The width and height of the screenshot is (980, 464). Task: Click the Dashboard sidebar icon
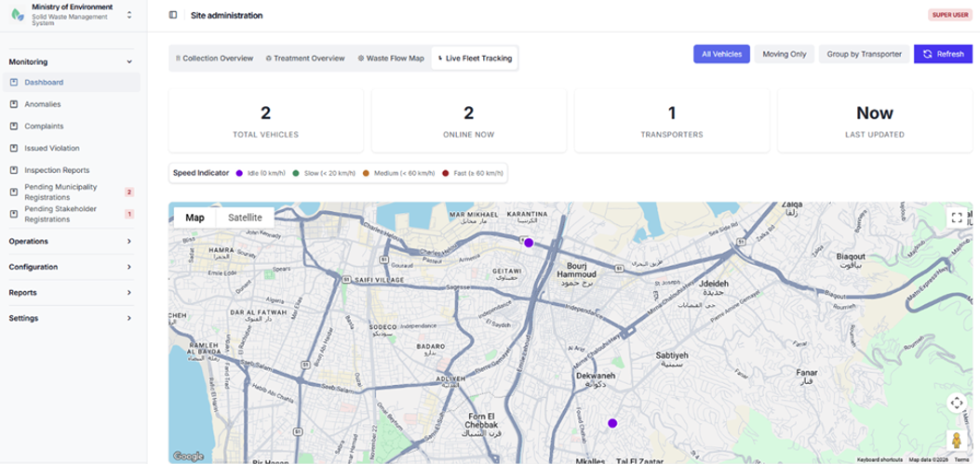click(14, 82)
